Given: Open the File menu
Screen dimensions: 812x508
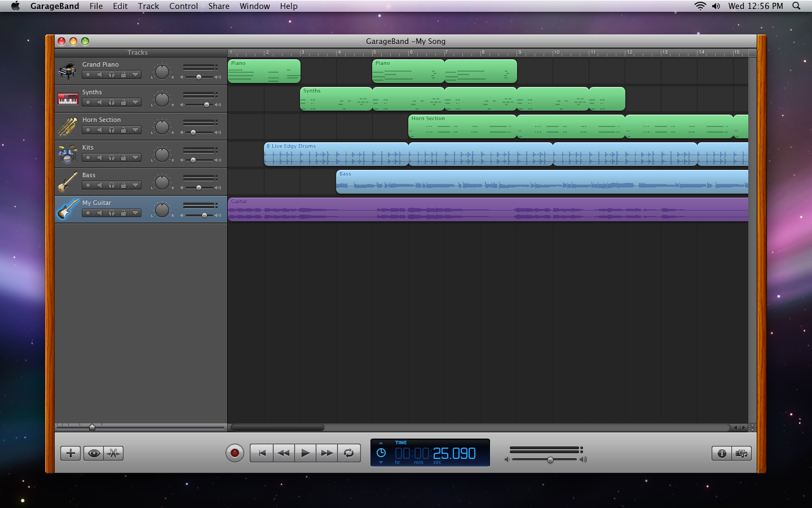Looking at the screenshot, I should pos(96,6).
